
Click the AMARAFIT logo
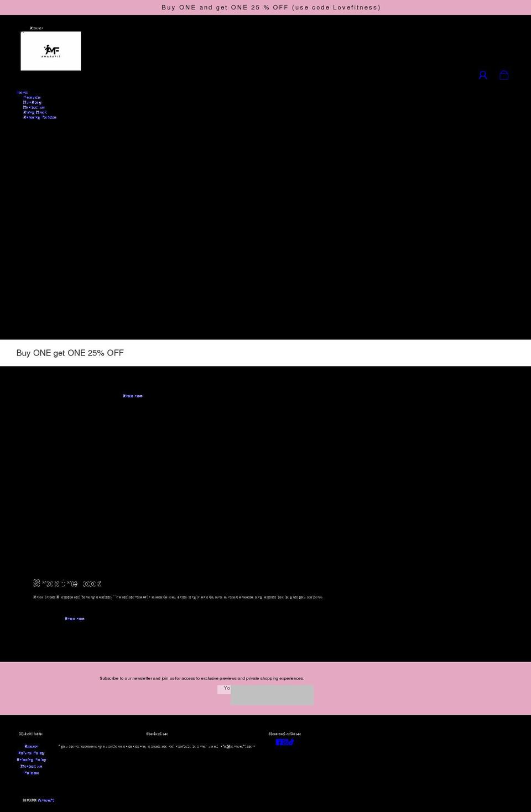click(51, 51)
